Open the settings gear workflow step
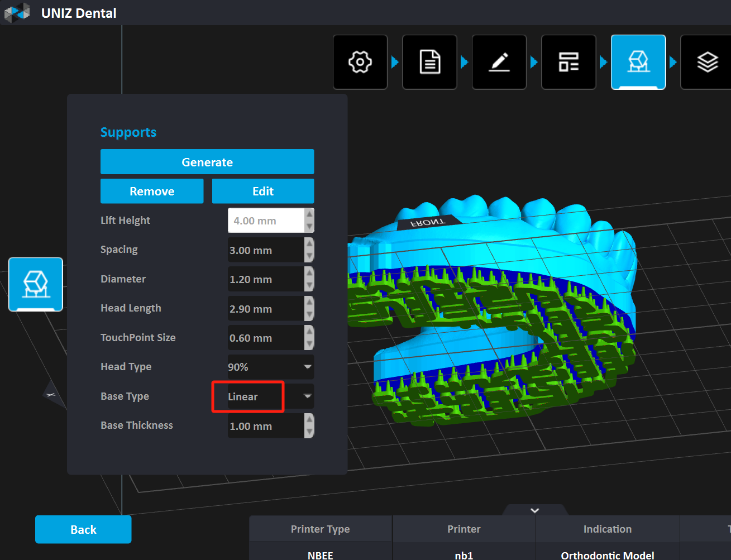731x560 pixels. point(360,62)
